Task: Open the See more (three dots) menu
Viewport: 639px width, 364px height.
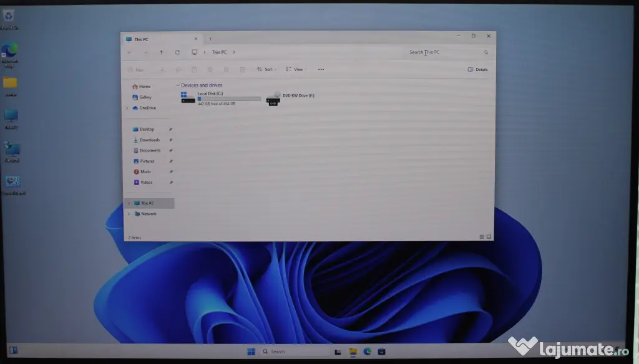Action: 321,69
